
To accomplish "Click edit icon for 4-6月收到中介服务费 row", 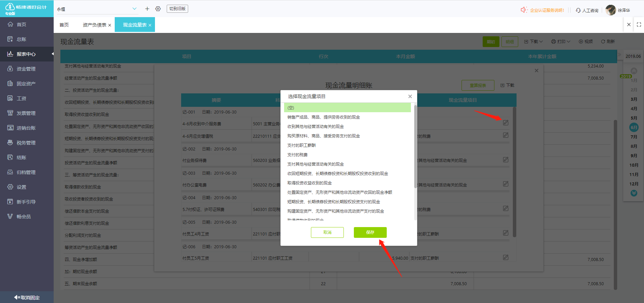I will pos(505,123).
